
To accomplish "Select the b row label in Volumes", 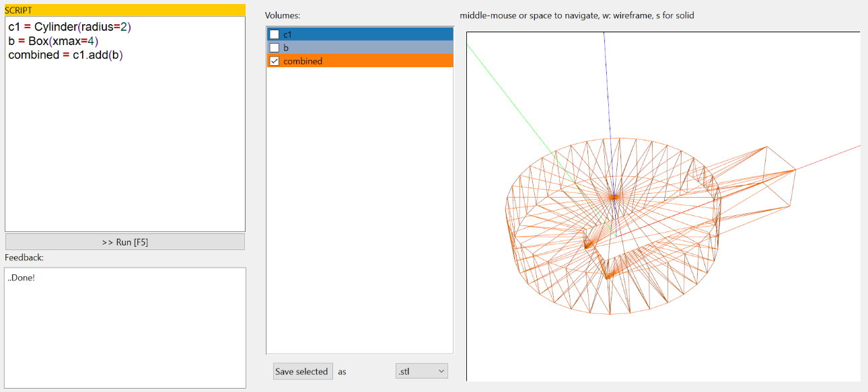I will coord(286,48).
